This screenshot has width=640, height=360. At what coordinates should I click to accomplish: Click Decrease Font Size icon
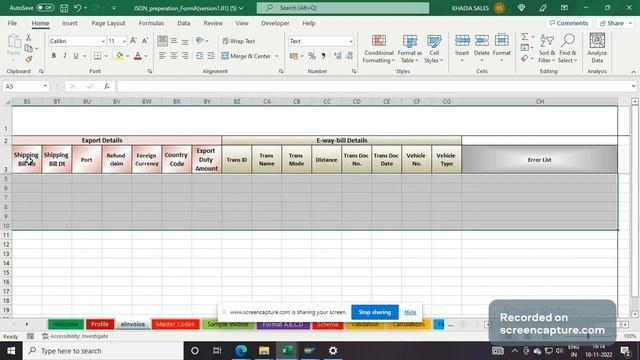pos(145,41)
